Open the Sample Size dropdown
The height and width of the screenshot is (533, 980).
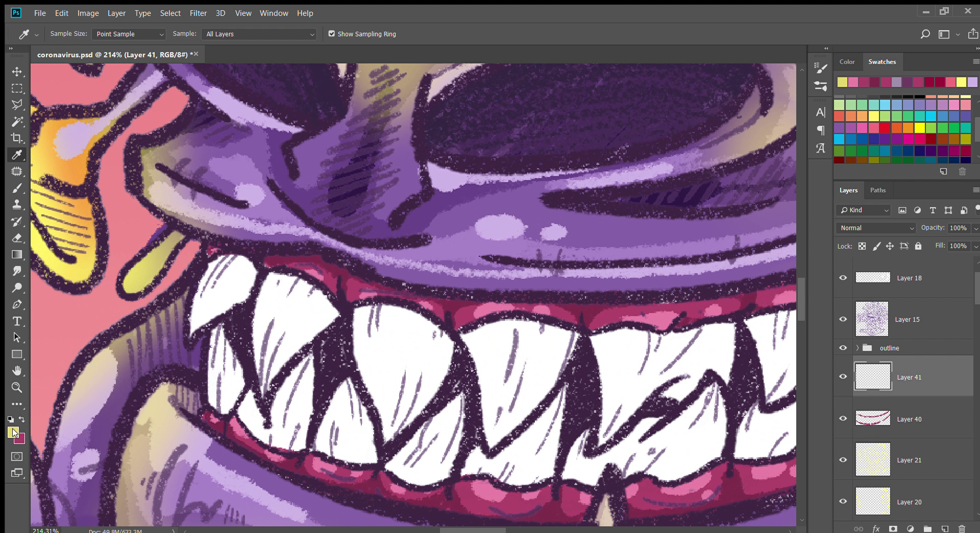129,34
